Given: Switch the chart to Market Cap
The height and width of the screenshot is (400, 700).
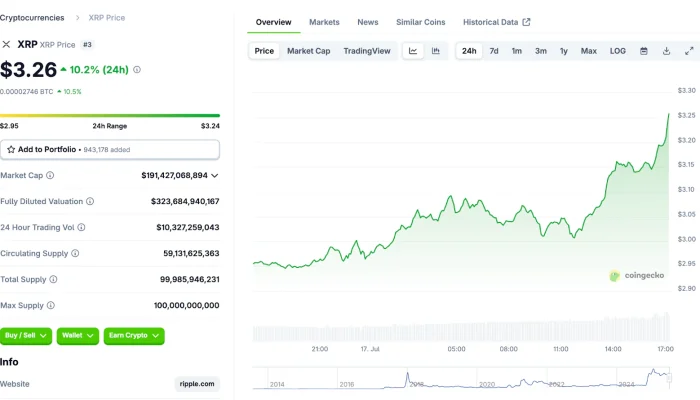Looking at the screenshot, I should (x=308, y=51).
